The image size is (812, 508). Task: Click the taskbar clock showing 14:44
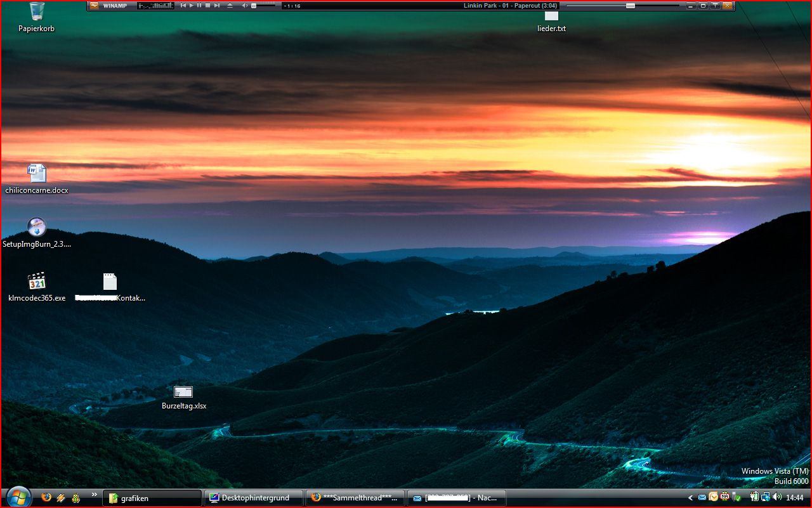click(x=795, y=498)
